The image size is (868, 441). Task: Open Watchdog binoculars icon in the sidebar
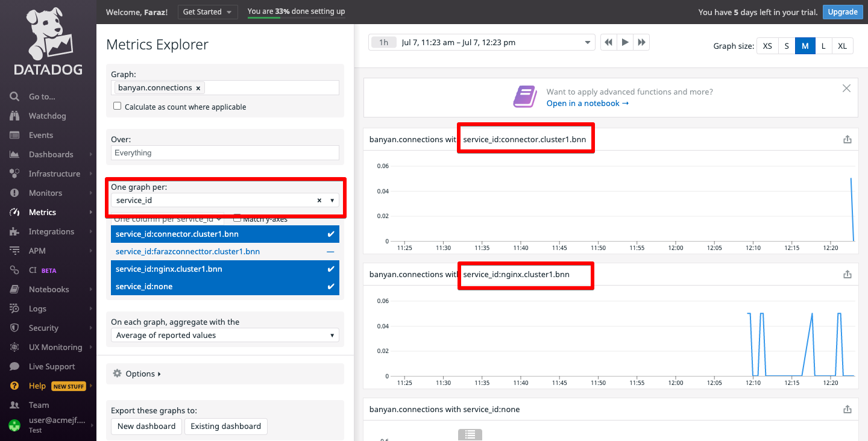coord(14,116)
